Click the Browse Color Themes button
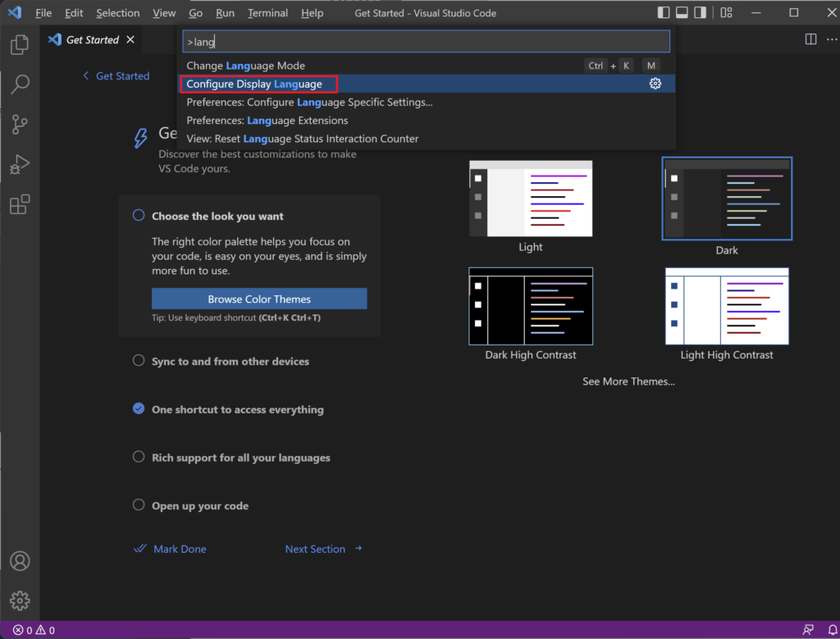Image resolution: width=840 pixels, height=639 pixels. pyautogui.click(x=259, y=299)
